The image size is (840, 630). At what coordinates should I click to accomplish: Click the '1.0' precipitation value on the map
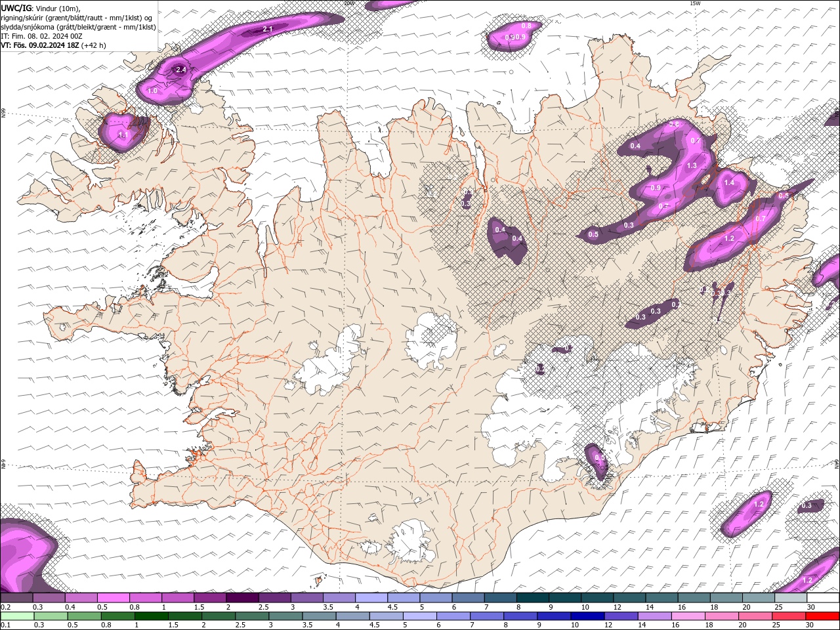(x=153, y=91)
